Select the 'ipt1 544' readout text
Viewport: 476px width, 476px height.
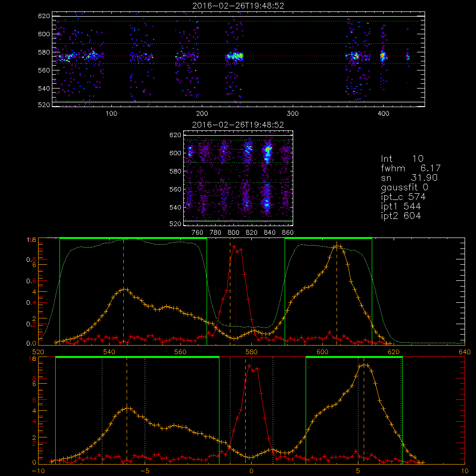coord(401,207)
